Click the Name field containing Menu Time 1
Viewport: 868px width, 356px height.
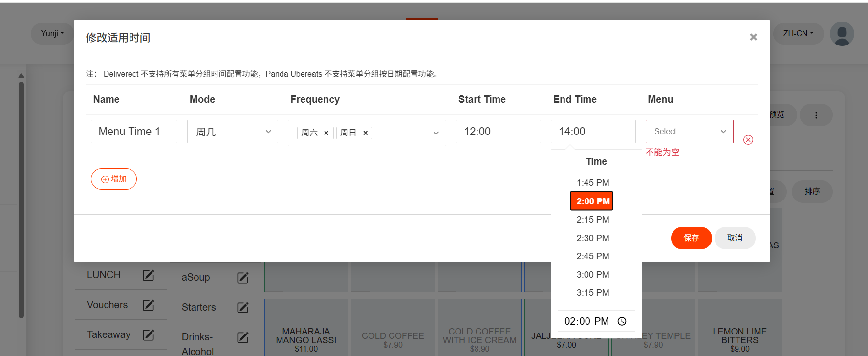134,132
